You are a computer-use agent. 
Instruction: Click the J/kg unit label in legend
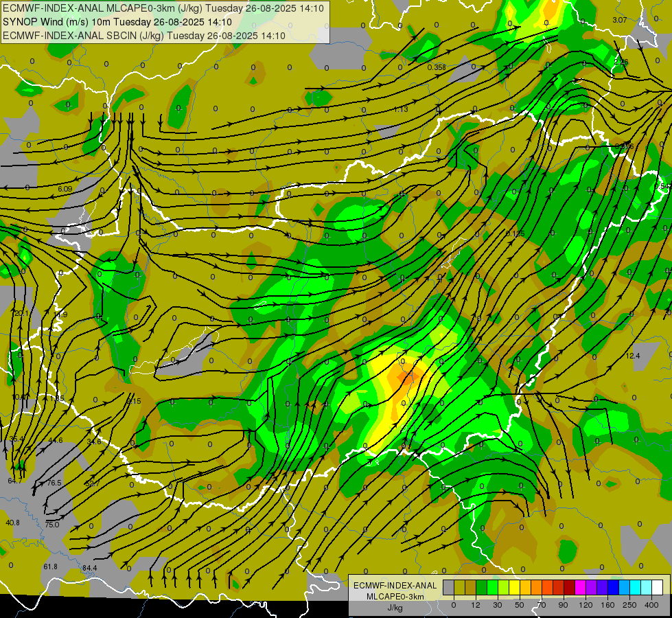[x=395, y=608]
